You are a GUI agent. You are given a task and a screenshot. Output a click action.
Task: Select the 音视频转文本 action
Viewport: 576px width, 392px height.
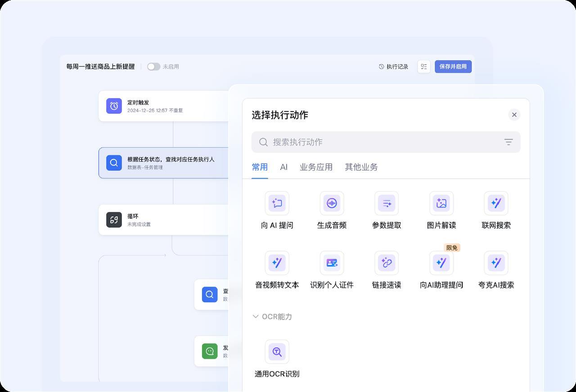277,263
